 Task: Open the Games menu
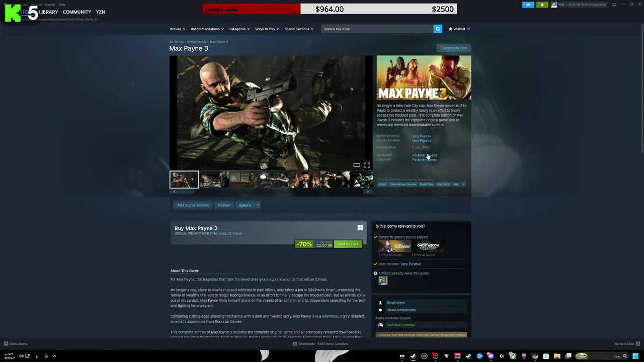pyautogui.click(x=50, y=5)
